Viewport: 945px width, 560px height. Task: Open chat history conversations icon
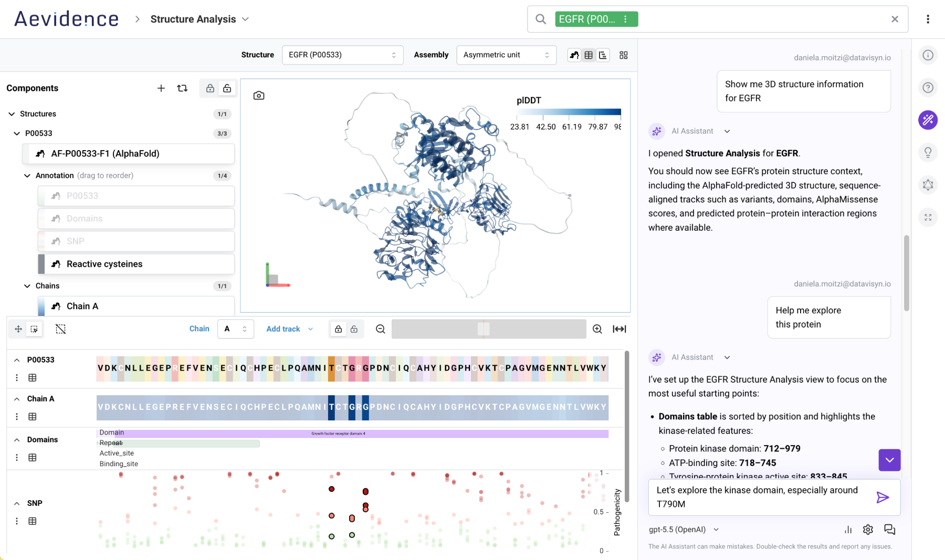coord(889,530)
